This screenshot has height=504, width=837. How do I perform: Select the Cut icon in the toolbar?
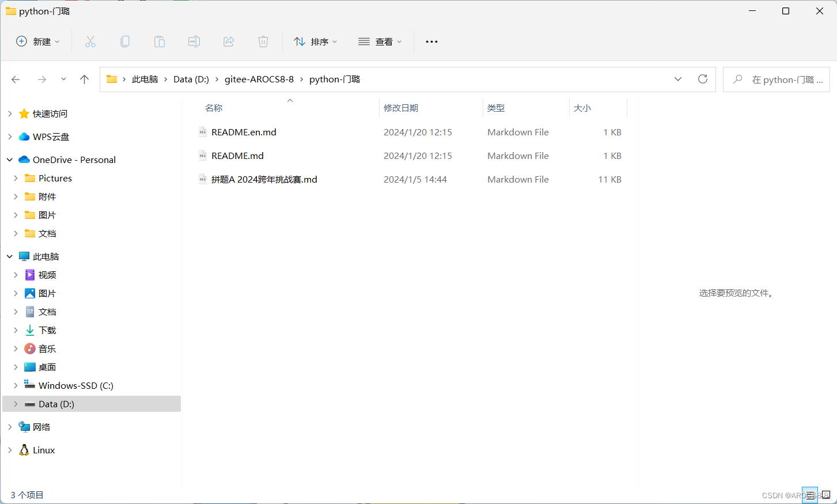90,41
